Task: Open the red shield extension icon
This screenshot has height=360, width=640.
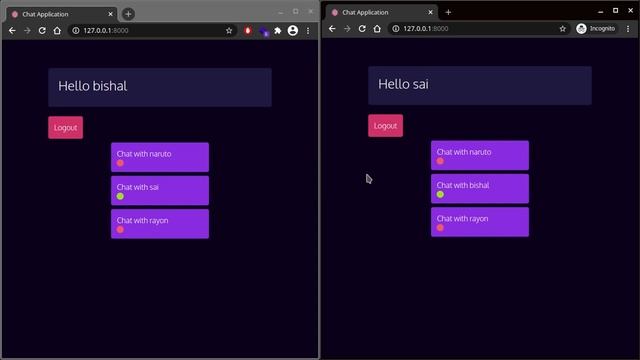Action: click(x=248, y=31)
